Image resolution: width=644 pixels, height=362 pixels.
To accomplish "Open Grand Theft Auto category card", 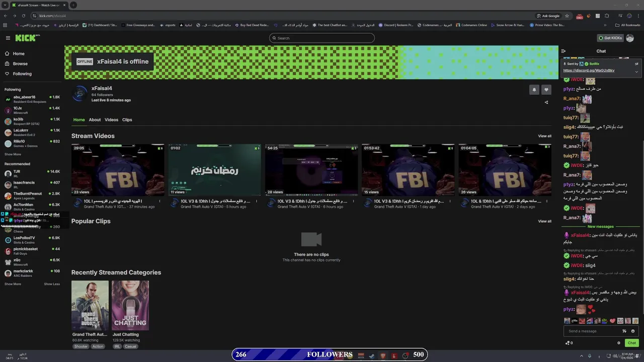I will [x=90, y=305].
